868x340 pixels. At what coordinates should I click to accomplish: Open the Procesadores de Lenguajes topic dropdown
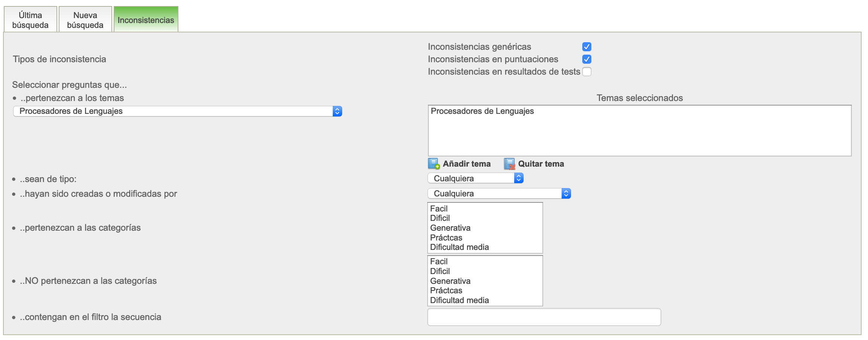(x=177, y=111)
